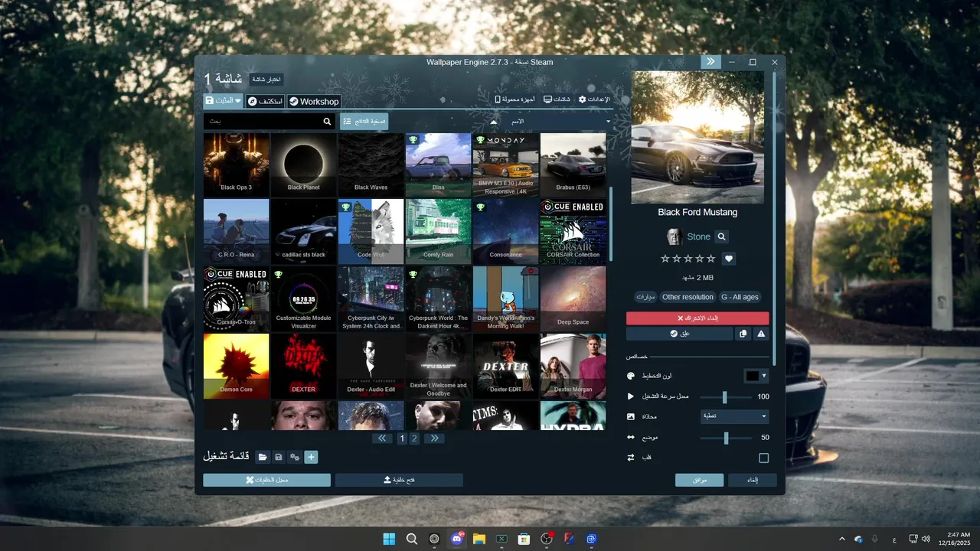Select the Black Waves wallpaper
980x551 pixels.
371,165
